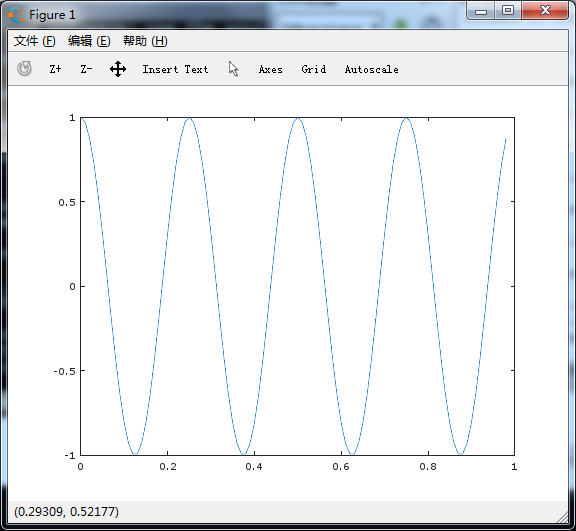
Task: Close the Figure 1 window
Action: coord(545,11)
